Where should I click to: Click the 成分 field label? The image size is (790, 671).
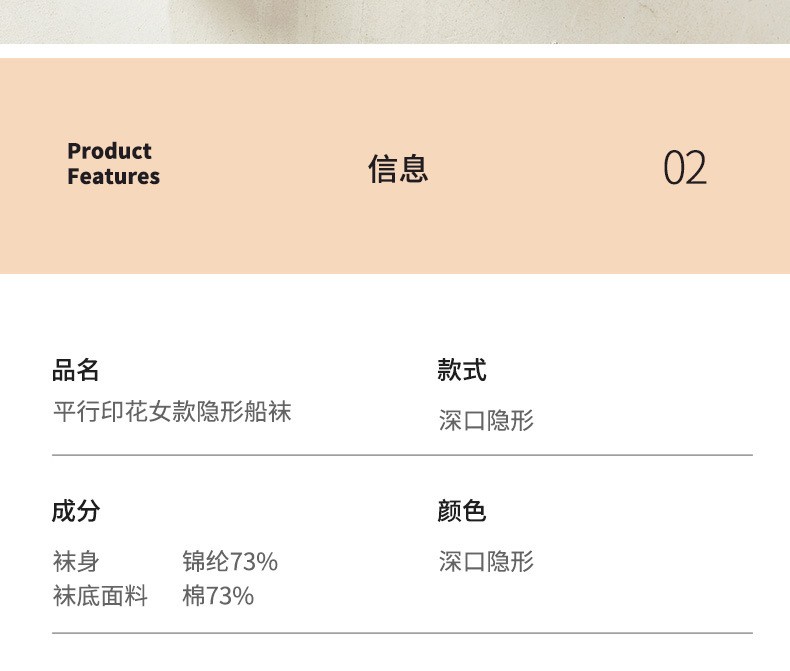pos(76,511)
